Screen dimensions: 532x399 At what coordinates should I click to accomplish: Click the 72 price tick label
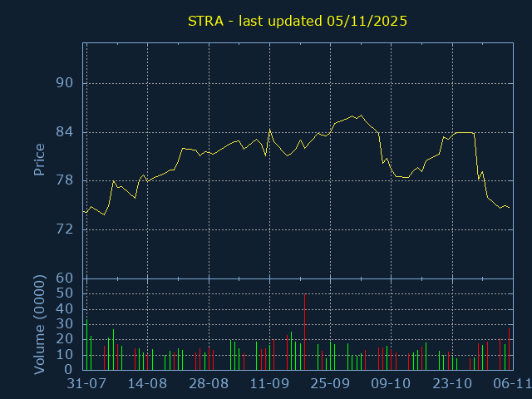[65, 229]
